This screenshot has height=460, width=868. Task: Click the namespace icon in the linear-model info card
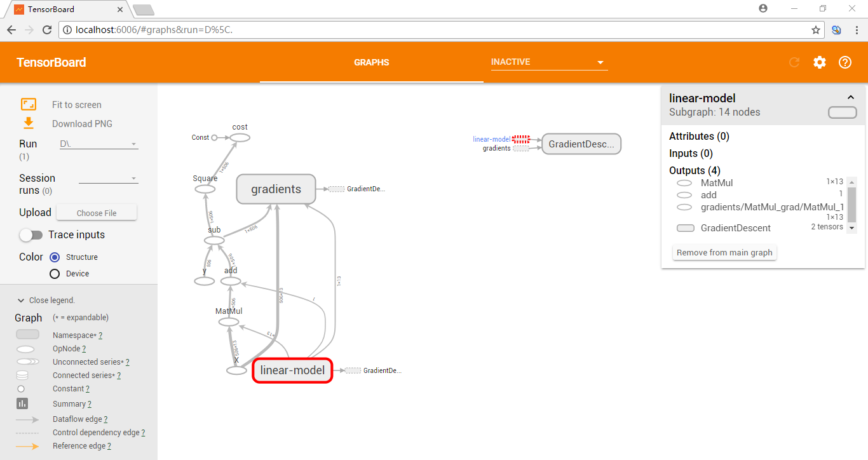[x=843, y=112]
